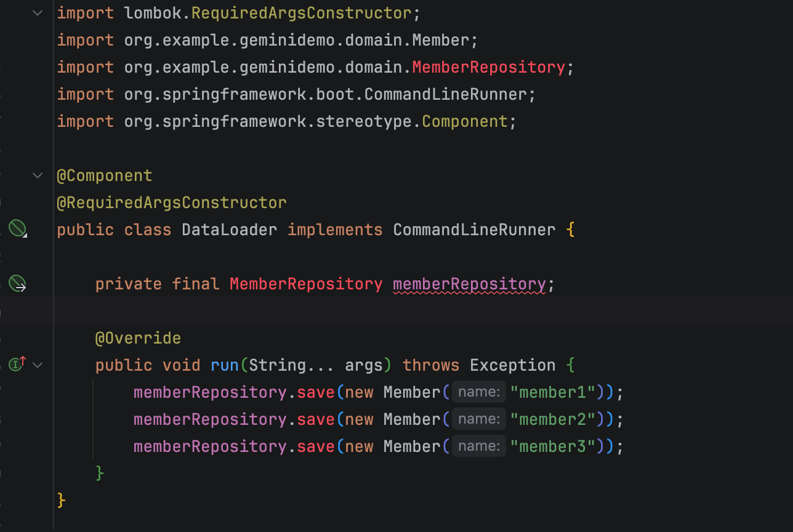
Task: Click the RequiredArgsConstructor name in the lombok import
Action: tap(302, 13)
